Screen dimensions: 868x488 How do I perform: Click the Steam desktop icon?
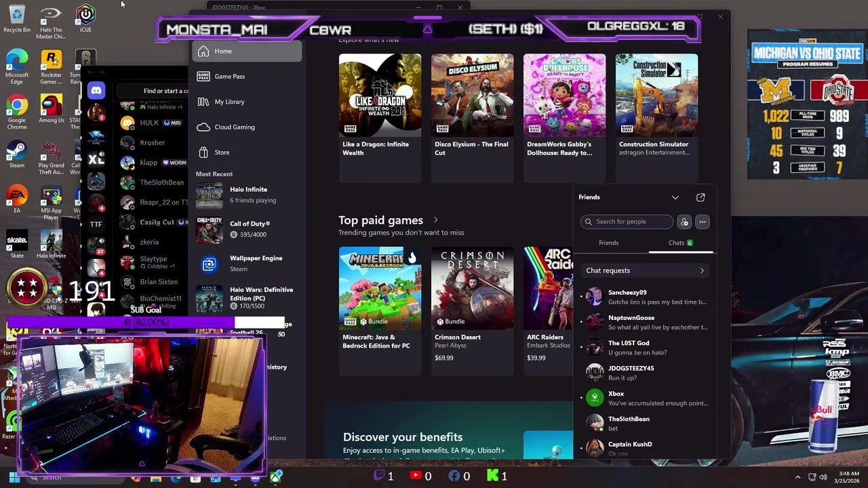17,155
